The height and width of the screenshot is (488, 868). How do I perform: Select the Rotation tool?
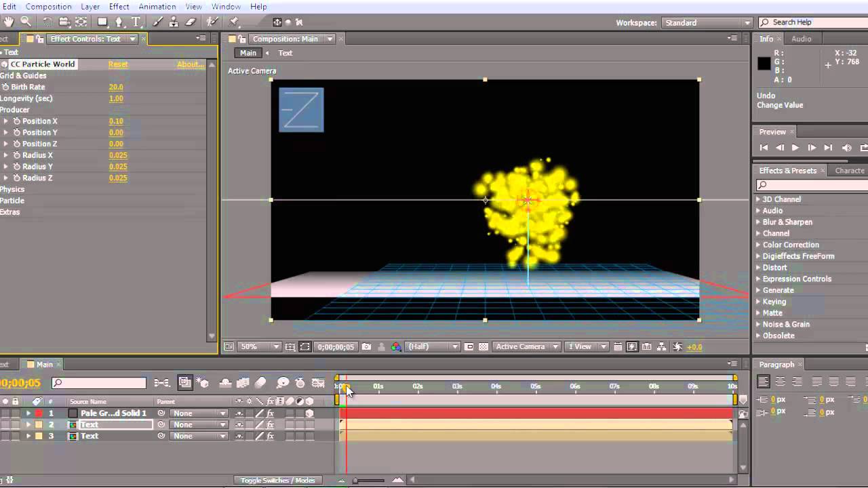click(47, 22)
